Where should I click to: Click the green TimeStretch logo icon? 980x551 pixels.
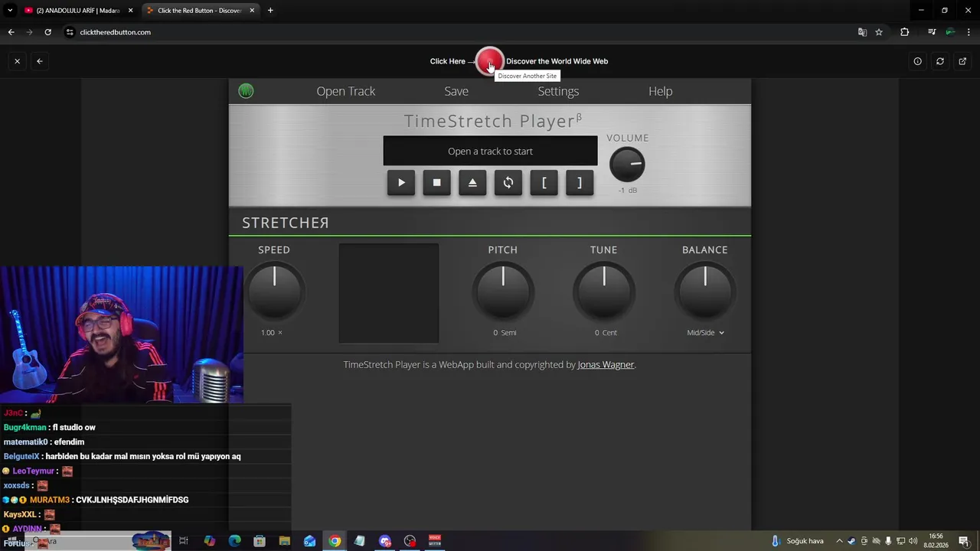(x=246, y=91)
